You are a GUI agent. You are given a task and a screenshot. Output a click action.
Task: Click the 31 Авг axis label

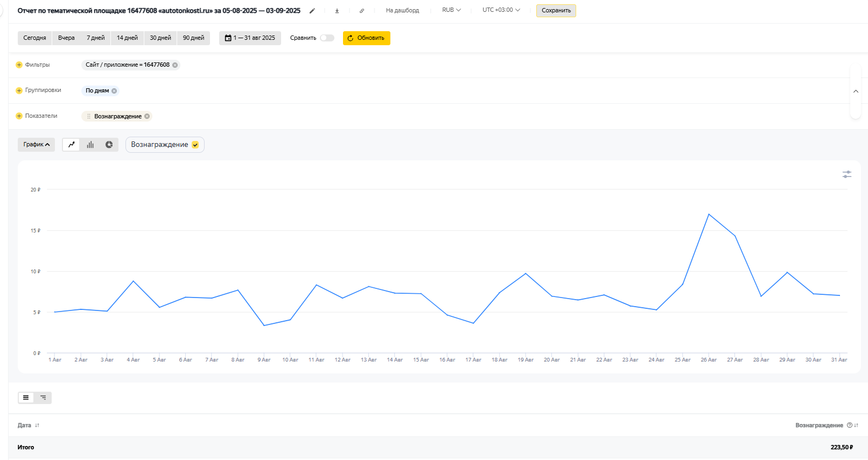(x=839, y=360)
